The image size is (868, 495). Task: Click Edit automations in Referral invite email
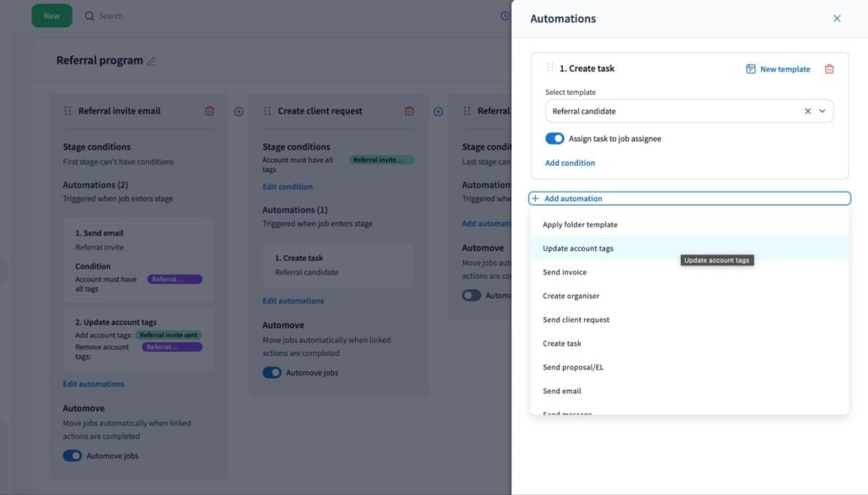93,384
